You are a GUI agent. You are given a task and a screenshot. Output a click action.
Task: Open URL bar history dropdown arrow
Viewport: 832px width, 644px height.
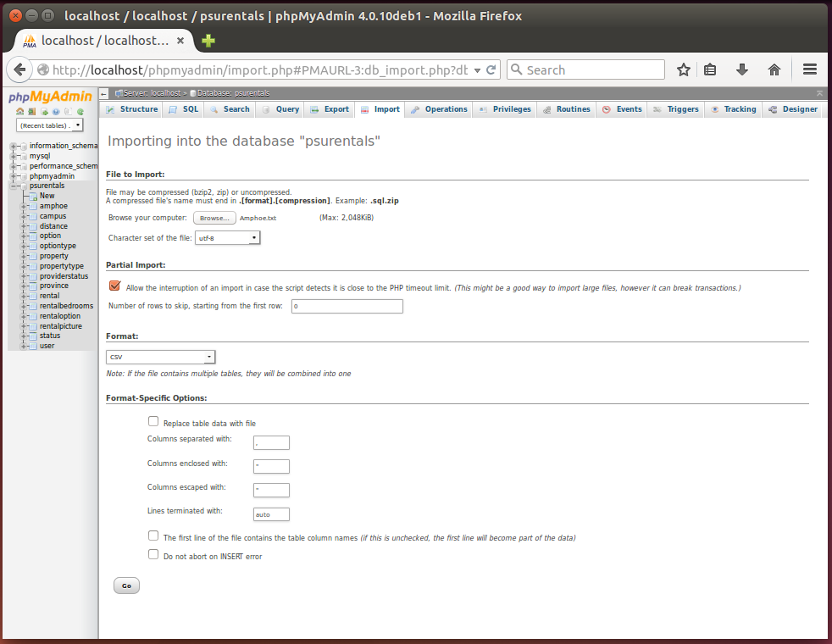coord(477,70)
